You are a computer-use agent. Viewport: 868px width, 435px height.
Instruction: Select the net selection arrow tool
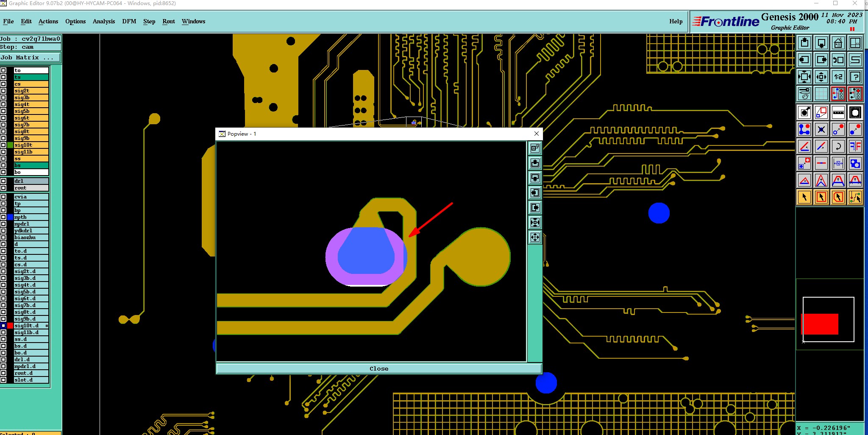tap(855, 197)
